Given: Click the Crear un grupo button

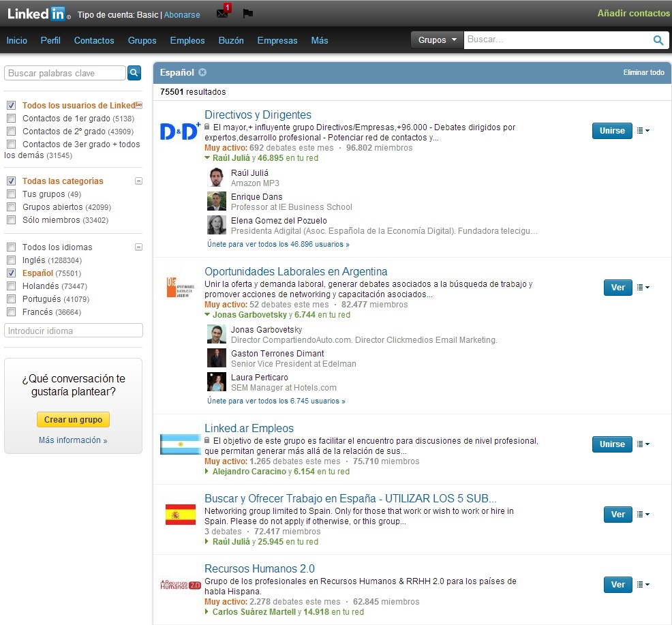Looking at the screenshot, I should point(74,420).
